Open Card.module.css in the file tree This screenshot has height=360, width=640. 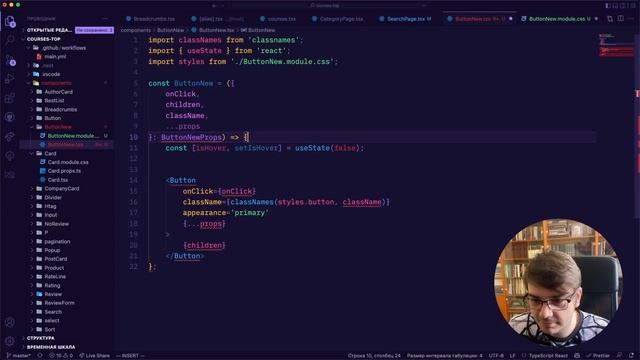[x=68, y=162]
